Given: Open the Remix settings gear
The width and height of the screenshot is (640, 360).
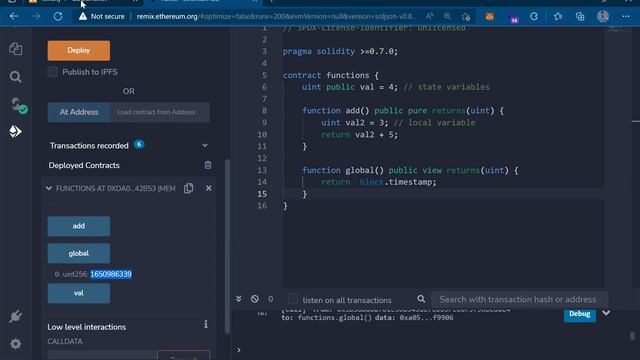Looking at the screenshot, I should point(16,344).
